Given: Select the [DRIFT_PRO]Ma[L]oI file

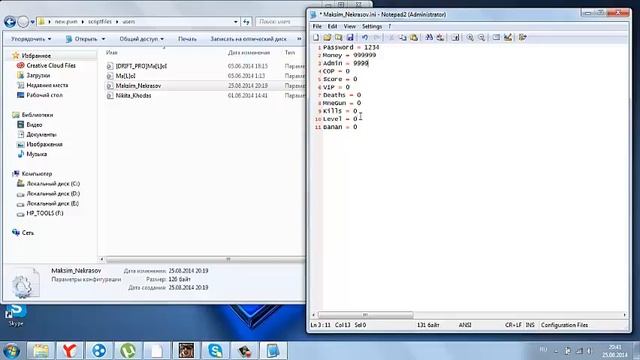Looking at the screenshot, I should point(141,66).
